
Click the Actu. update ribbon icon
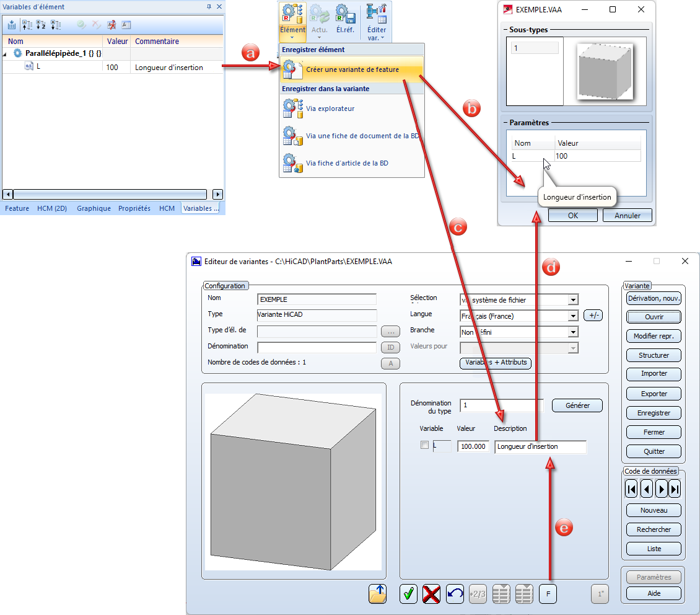pyautogui.click(x=319, y=14)
